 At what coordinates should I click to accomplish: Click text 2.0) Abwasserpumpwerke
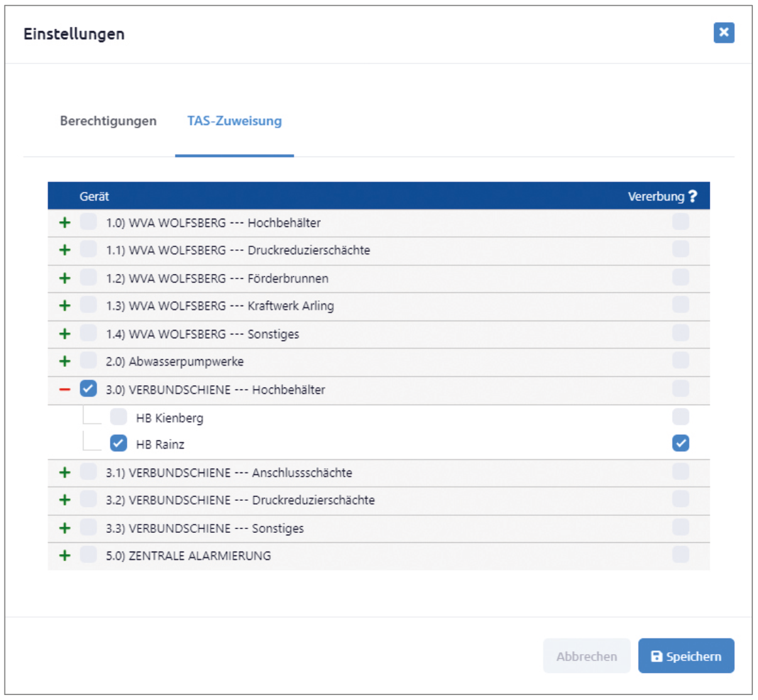(175, 362)
